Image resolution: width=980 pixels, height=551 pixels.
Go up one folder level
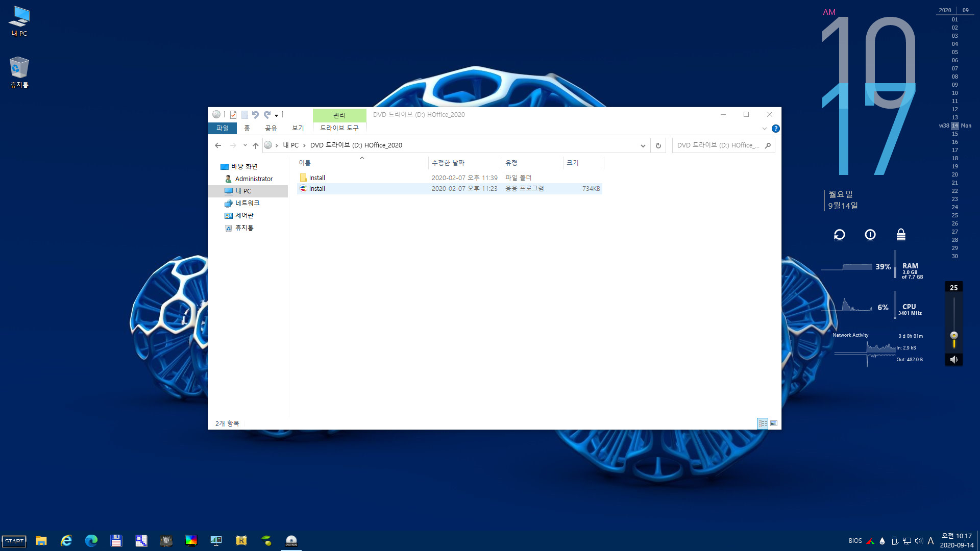(x=256, y=145)
